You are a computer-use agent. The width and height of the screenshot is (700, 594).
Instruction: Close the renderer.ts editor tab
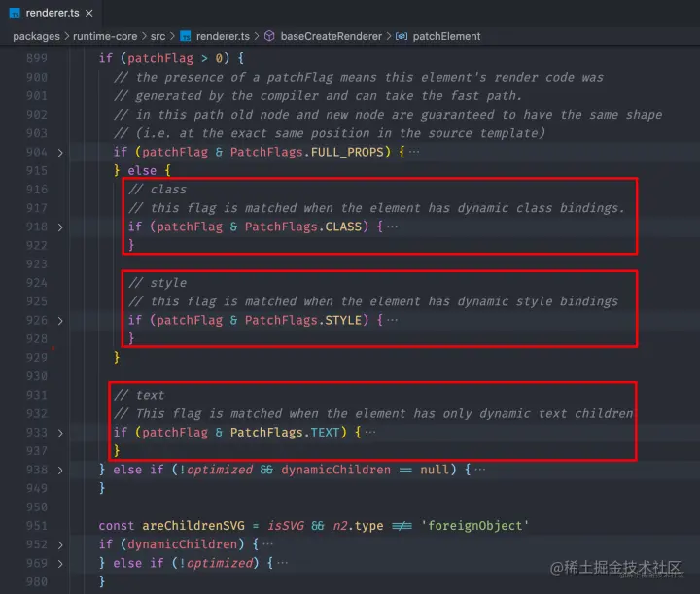pyautogui.click(x=89, y=14)
